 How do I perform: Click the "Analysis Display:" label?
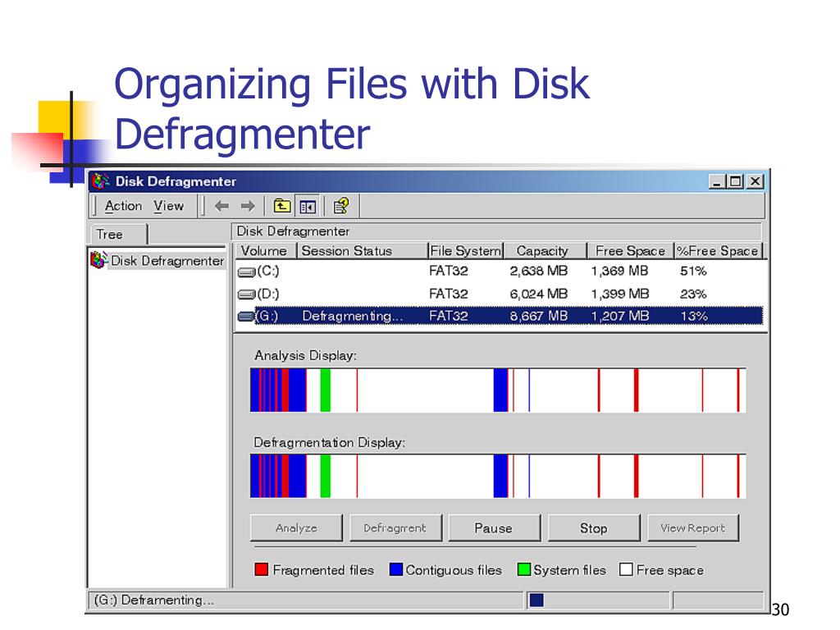tap(305, 356)
